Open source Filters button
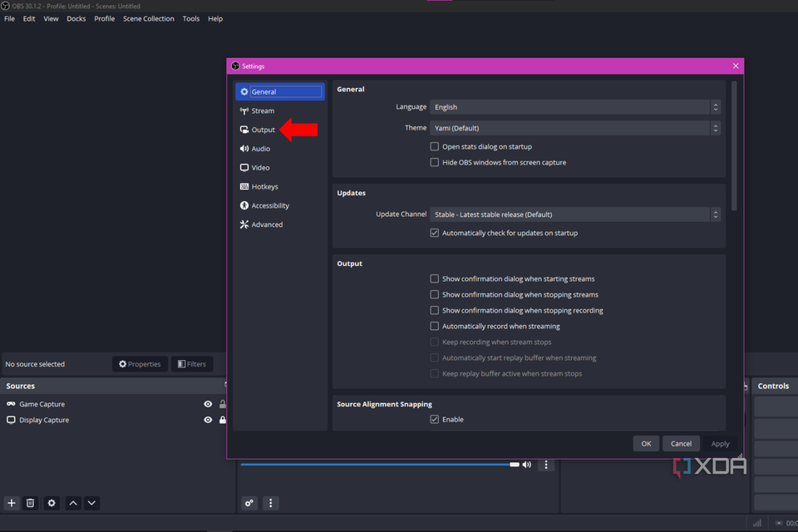 (x=192, y=364)
